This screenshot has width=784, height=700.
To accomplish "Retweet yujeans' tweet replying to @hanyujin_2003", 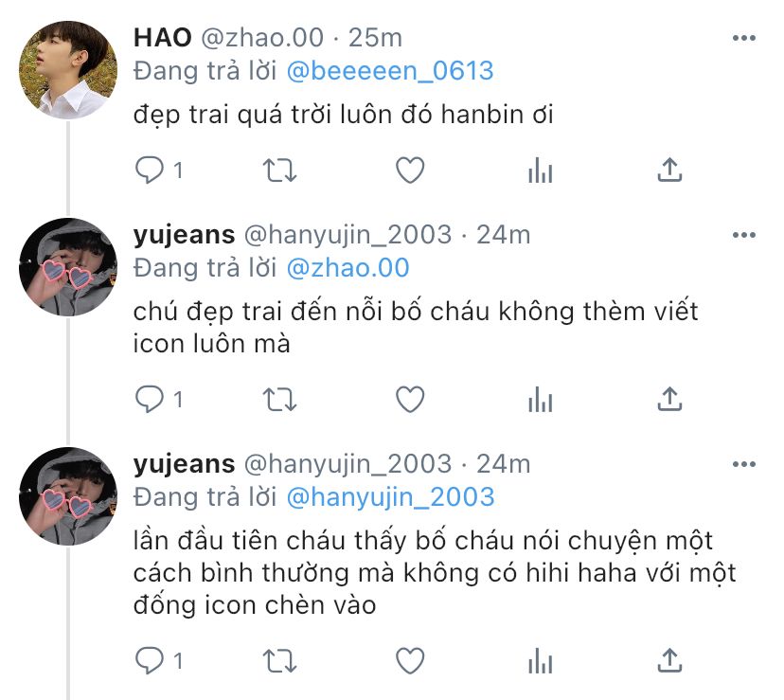I will pyautogui.click(x=280, y=660).
